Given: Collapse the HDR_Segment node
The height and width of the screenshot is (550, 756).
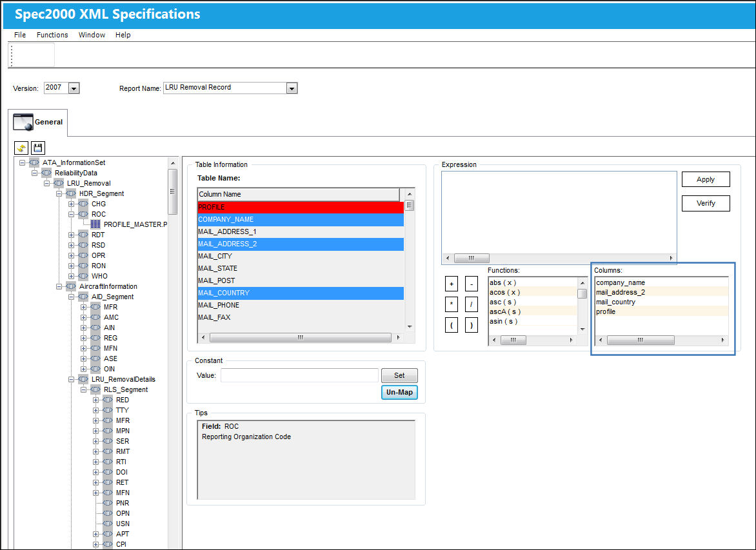Looking at the screenshot, I should tap(59, 194).
